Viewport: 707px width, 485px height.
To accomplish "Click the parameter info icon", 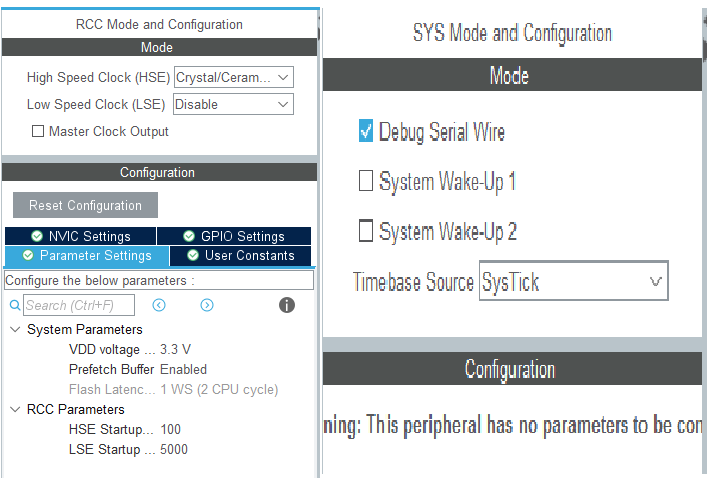I will [287, 305].
